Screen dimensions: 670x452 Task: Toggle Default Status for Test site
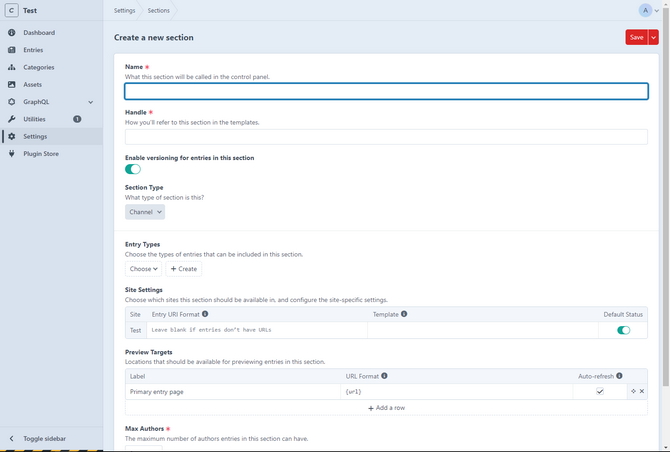[x=623, y=330]
